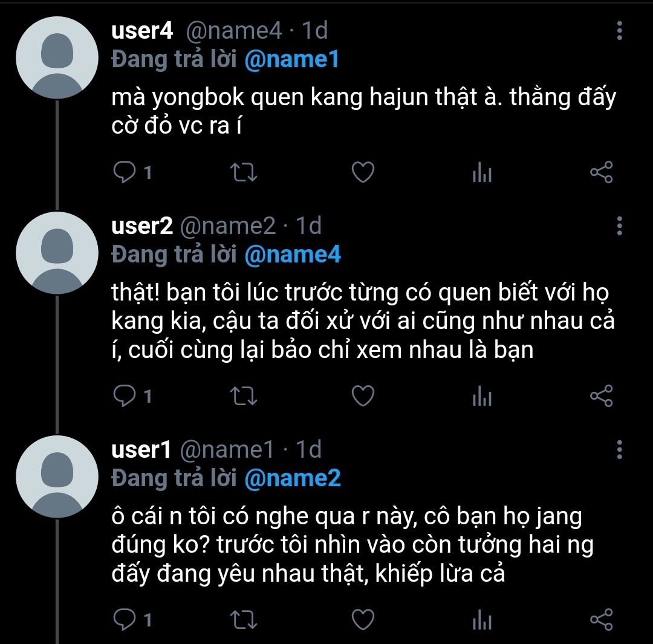Share user2's tweet

click(x=602, y=395)
